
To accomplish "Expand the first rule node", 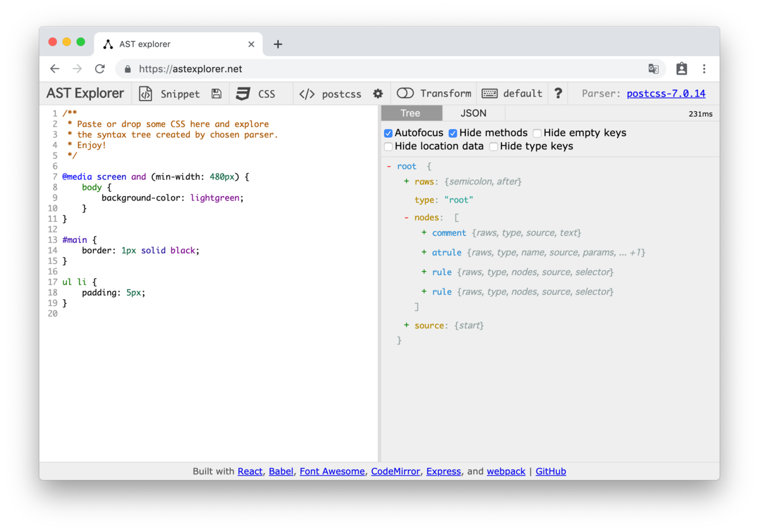I will 424,272.
